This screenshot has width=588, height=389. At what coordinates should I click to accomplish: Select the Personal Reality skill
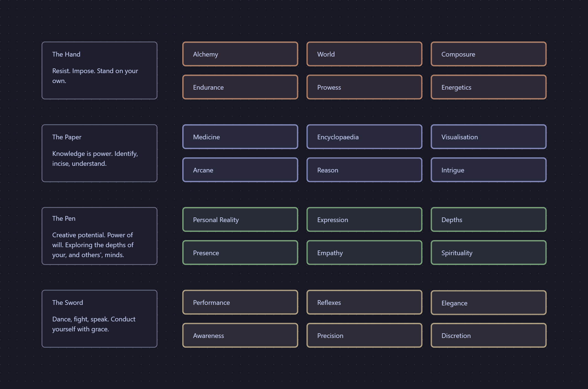[240, 220]
